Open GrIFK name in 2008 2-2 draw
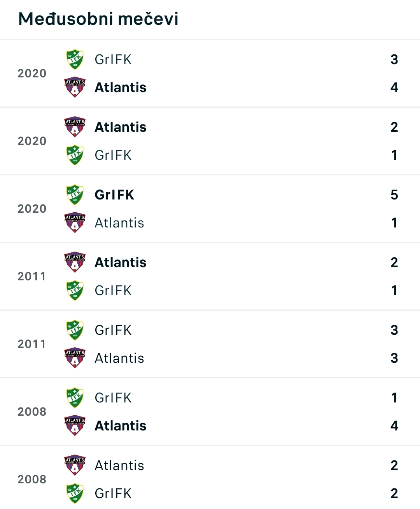This screenshot has height=509, width=420. click(x=113, y=493)
